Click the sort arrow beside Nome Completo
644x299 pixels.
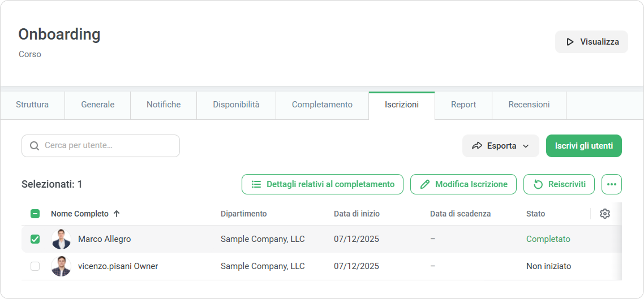point(117,214)
